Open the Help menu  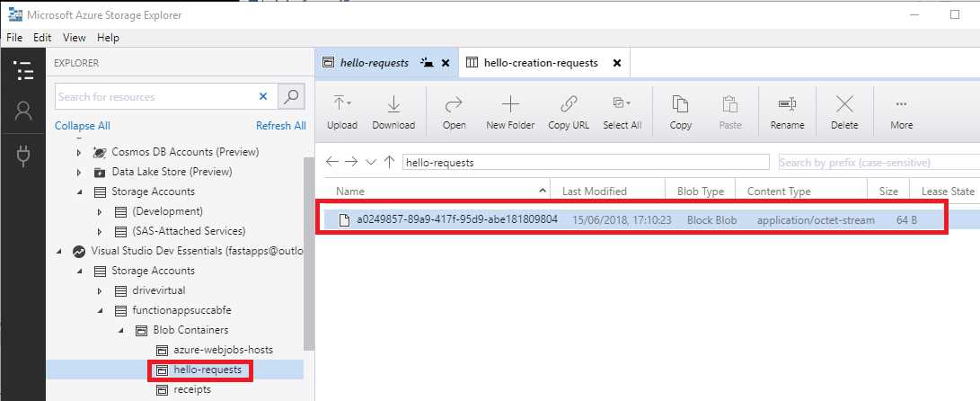108,38
